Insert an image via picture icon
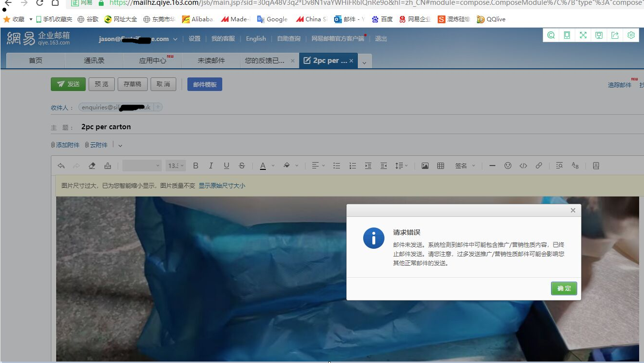644x363 pixels. tap(425, 166)
